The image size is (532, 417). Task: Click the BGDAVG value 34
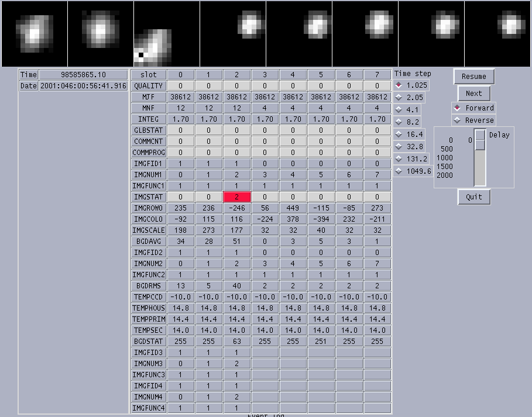[180, 242]
